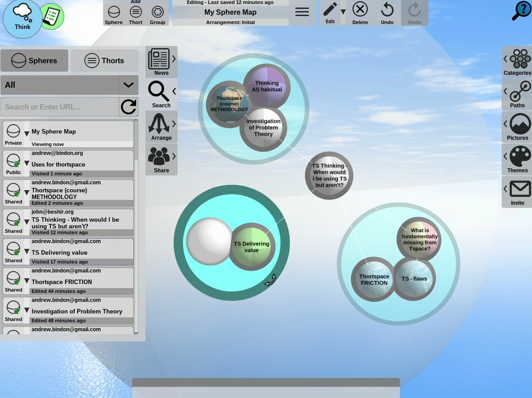
Task: Expand My Sphere Map row options
Action: [x=27, y=133]
